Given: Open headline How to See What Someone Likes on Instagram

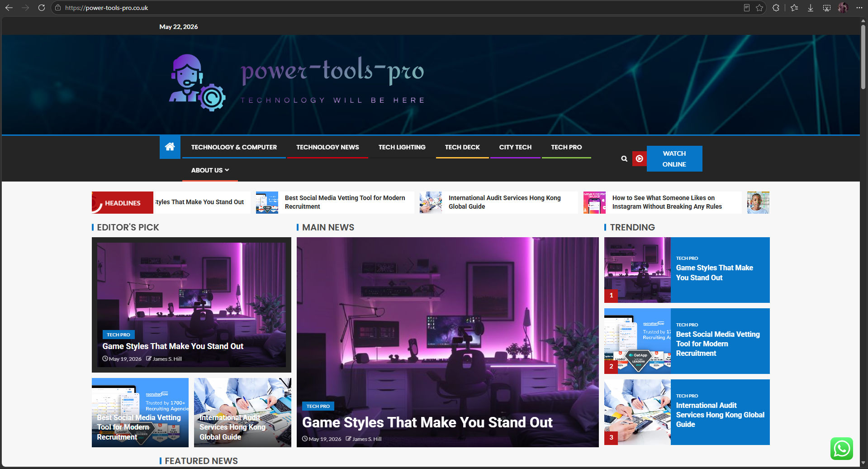Looking at the screenshot, I should coord(667,202).
